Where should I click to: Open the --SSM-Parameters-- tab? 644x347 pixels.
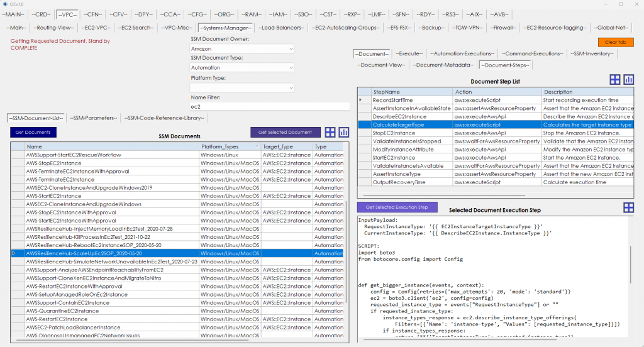(x=93, y=118)
